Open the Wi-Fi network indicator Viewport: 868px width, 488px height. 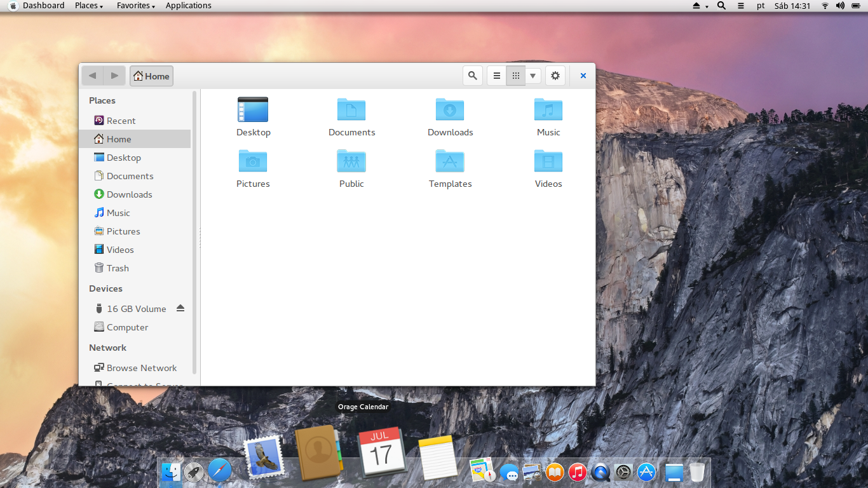(x=825, y=6)
